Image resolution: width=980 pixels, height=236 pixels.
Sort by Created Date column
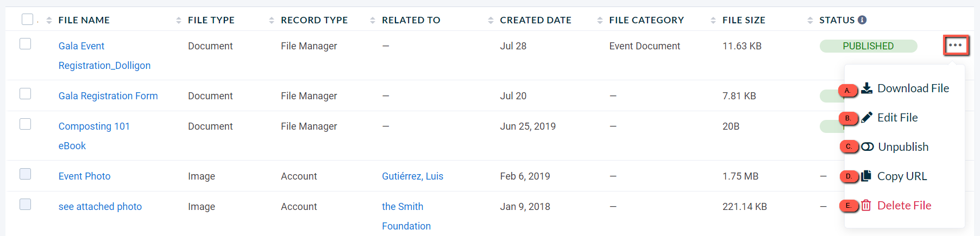pyautogui.click(x=491, y=20)
